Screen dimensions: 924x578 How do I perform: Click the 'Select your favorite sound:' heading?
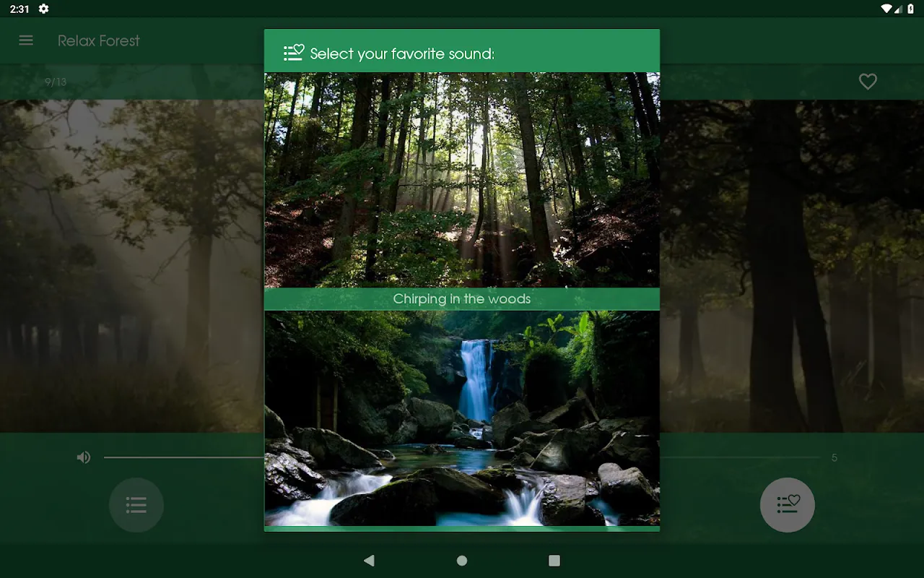click(x=402, y=53)
